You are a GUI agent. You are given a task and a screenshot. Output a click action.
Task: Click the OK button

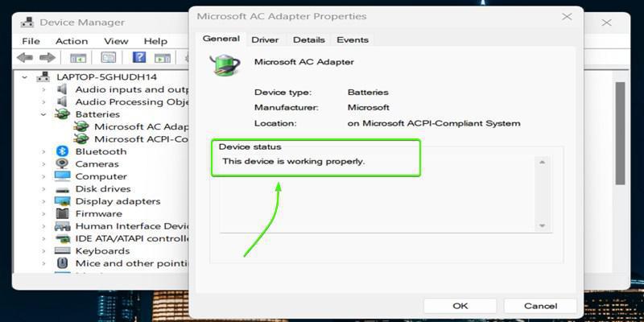[x=460, y=306]
